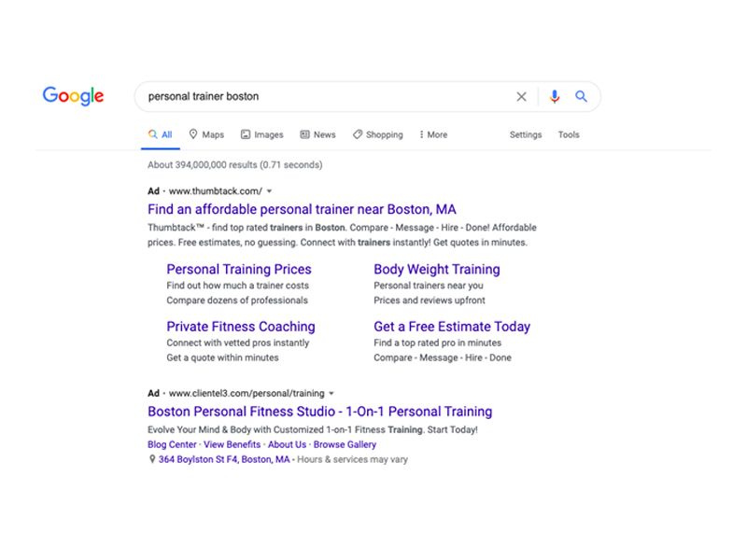Open the Settings menu

526,134
